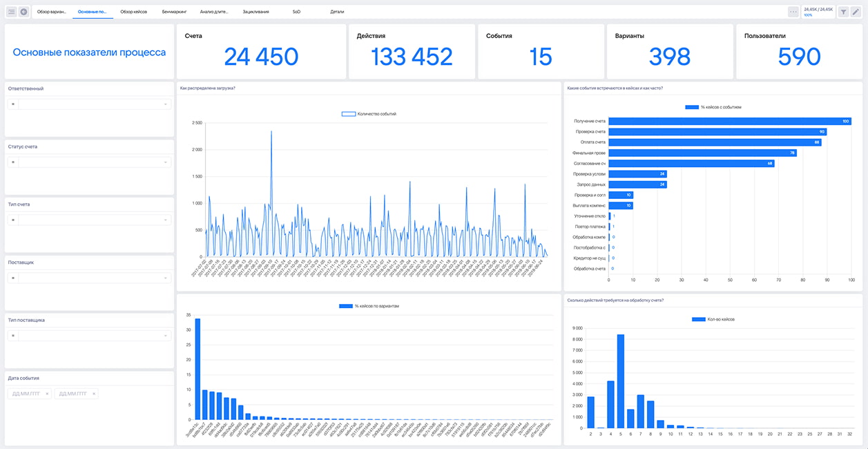Click the 100% completeness indicator text
This screenshot has width=868, height=449.
(808, 15)
